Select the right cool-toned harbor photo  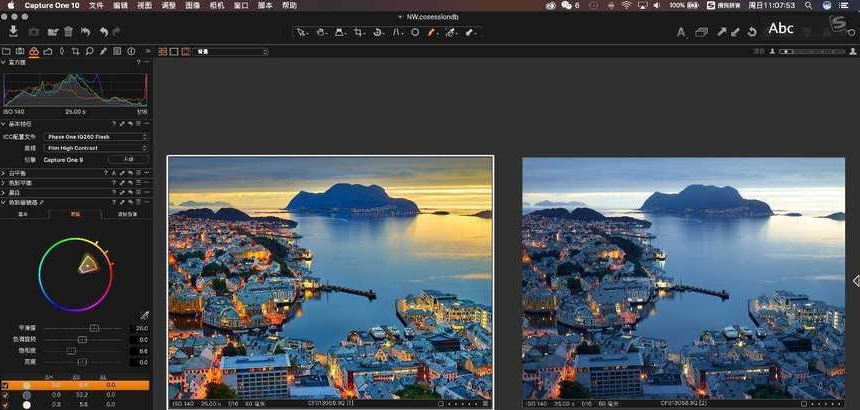(x=683, y=278)
